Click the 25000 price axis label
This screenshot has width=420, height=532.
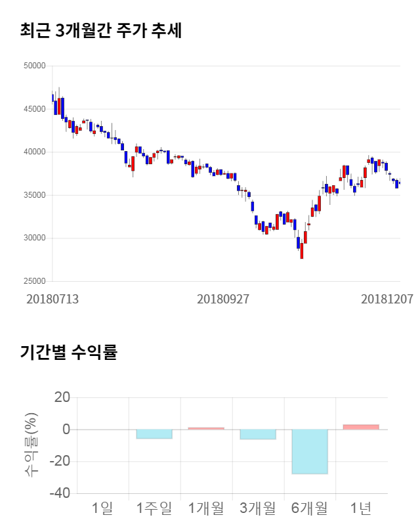point(33,281)
